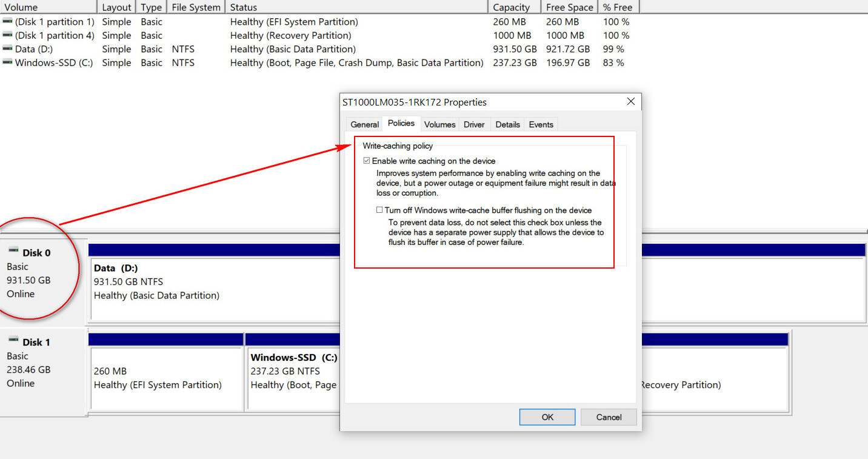The width and height of the screenshot is (868, 459).
Task: Open the Volumes tab
Action: [439, 124]
